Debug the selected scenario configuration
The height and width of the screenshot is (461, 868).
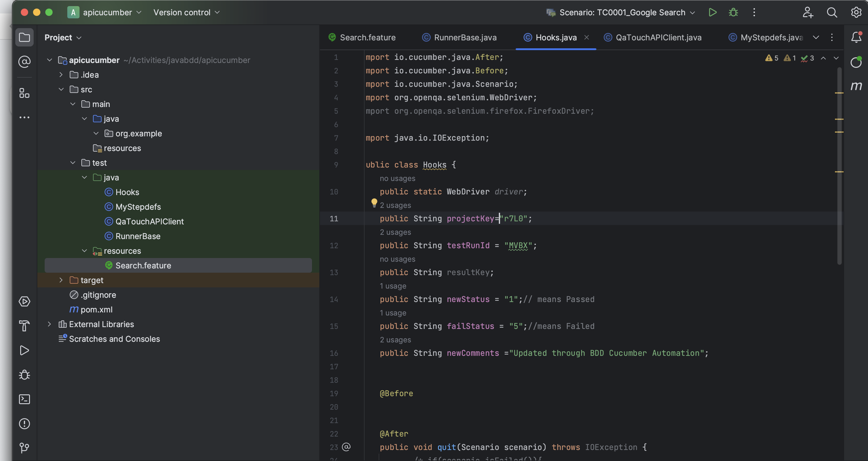pyautogui.click(x=733, y=13)
